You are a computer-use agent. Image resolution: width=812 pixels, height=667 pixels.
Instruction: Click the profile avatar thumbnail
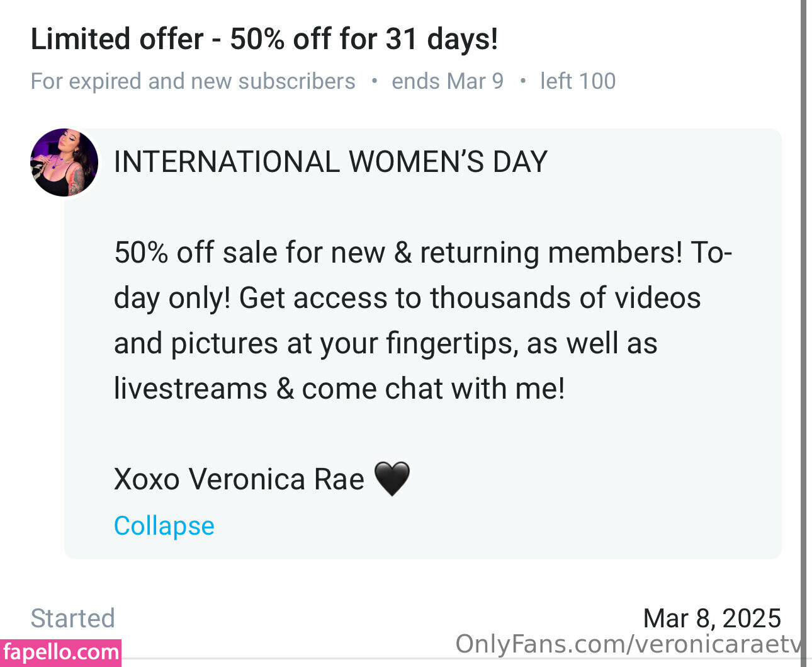coord(64,162)
